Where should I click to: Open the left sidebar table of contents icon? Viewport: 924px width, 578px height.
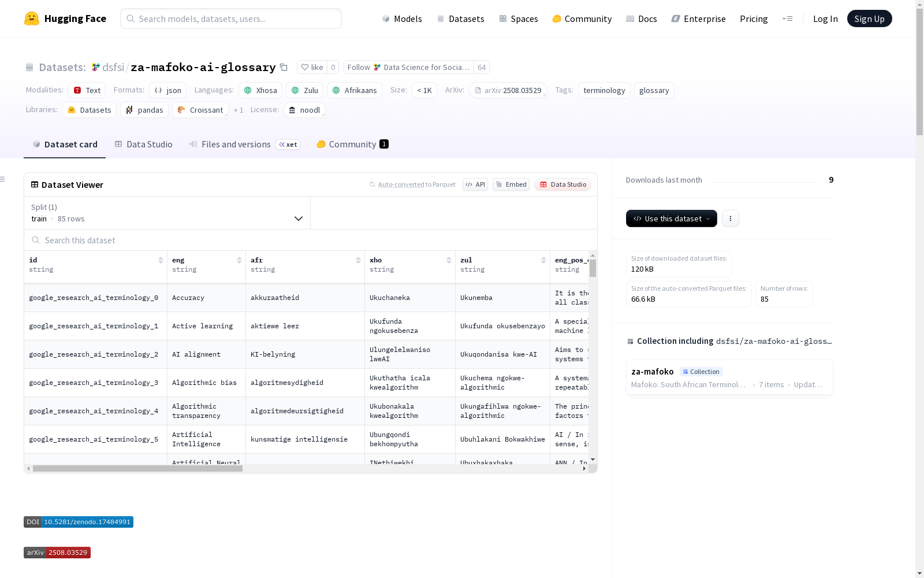click(x=3, y=179)
